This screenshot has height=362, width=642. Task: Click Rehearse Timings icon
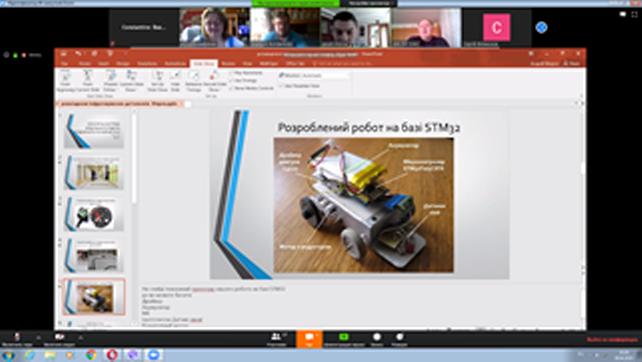tap(194, 81)
